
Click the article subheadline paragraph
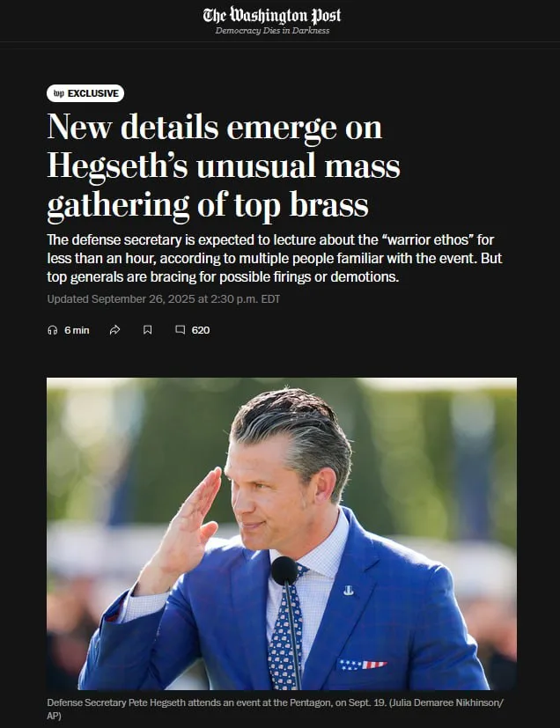275,258
